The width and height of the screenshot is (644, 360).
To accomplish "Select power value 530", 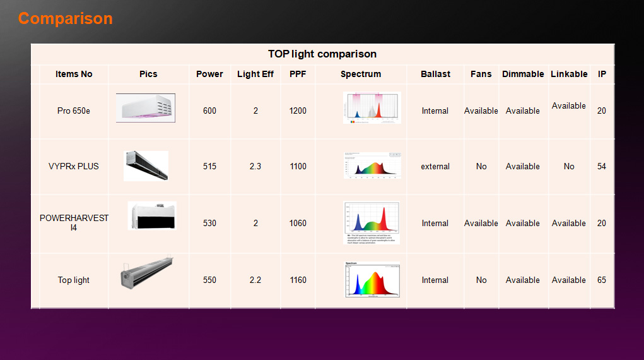I will (x=209, y=223).
